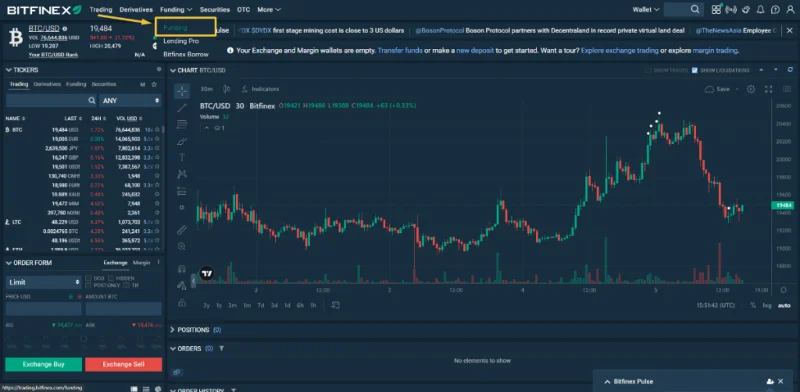Enable the Hidden order option
The image size is (800, 392).
coord(111,278)
